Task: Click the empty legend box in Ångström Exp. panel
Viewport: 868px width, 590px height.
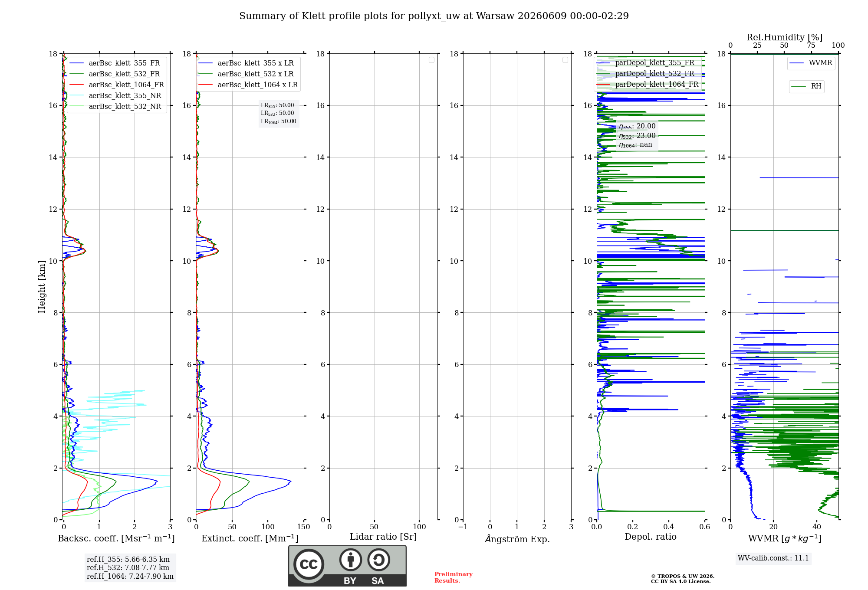Action: (565, 60)
